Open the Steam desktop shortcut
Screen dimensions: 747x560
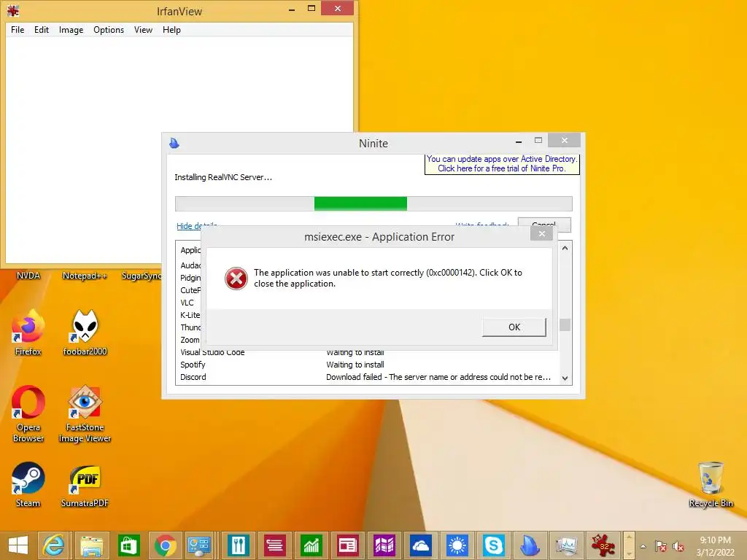pyautogui.click(x=28, y=484)
